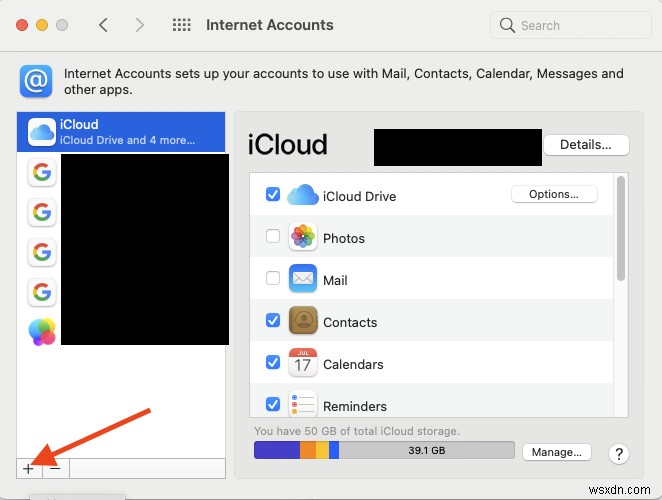
Task: Click the orange segment of storage bar
Action: 308,450
